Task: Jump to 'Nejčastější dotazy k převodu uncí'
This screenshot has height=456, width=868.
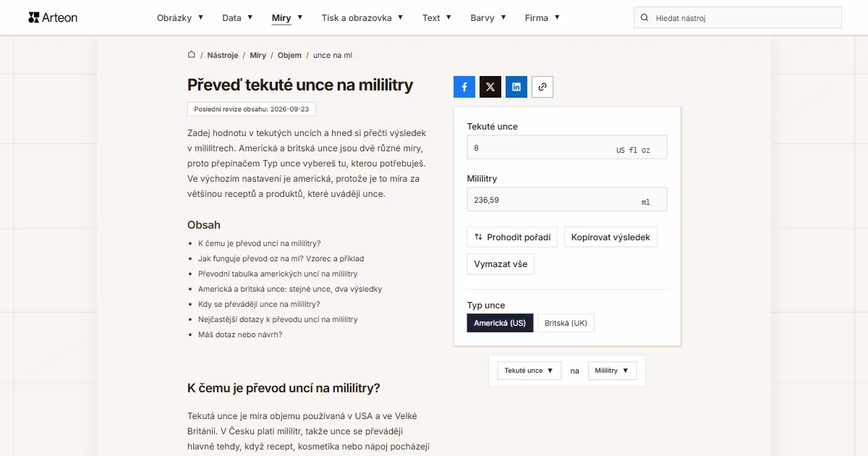Action: point(278,319)
